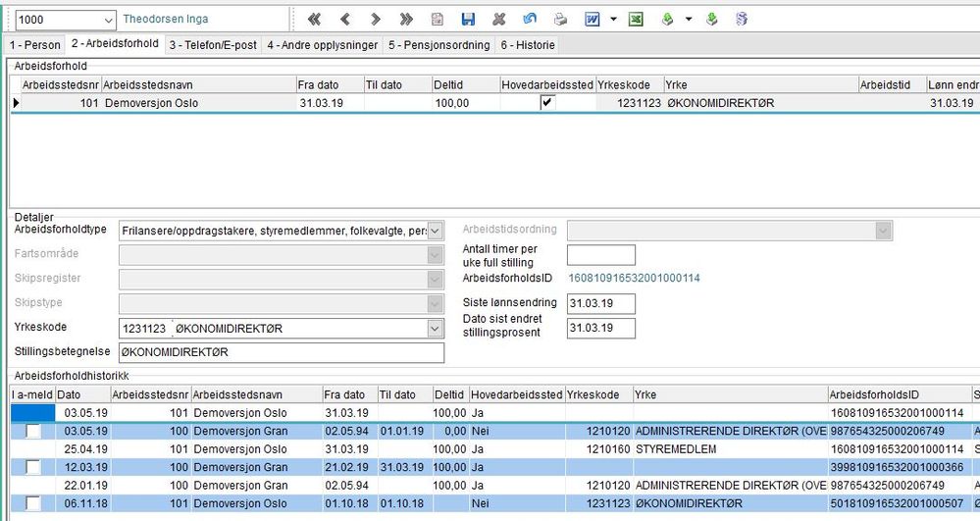Go to the first employee record

[x=314, y=20]
